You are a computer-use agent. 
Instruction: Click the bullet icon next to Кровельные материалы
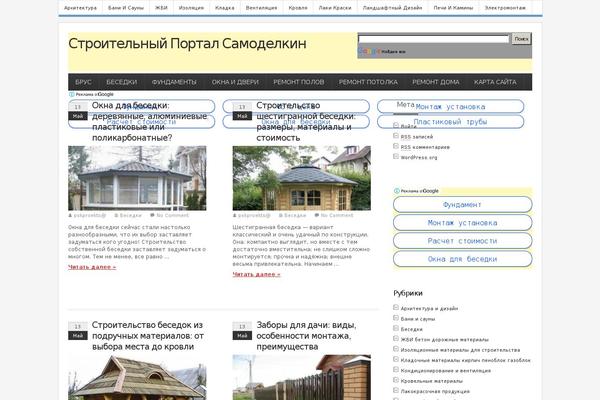coord(396,380)
